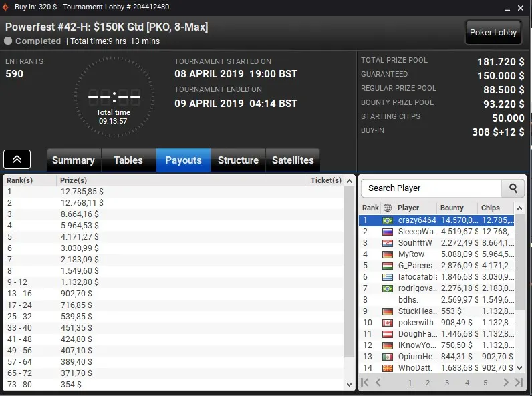Focus the Search Player field
This screenshot has height=396, width=532.
pos(431,188)
